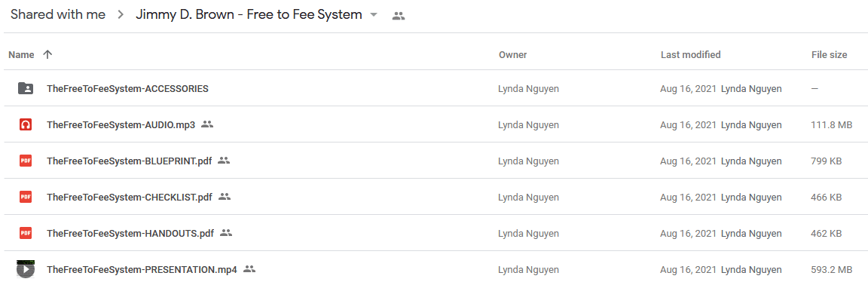Go back to Shared with me
868x285 pixels.
[58, 15]
